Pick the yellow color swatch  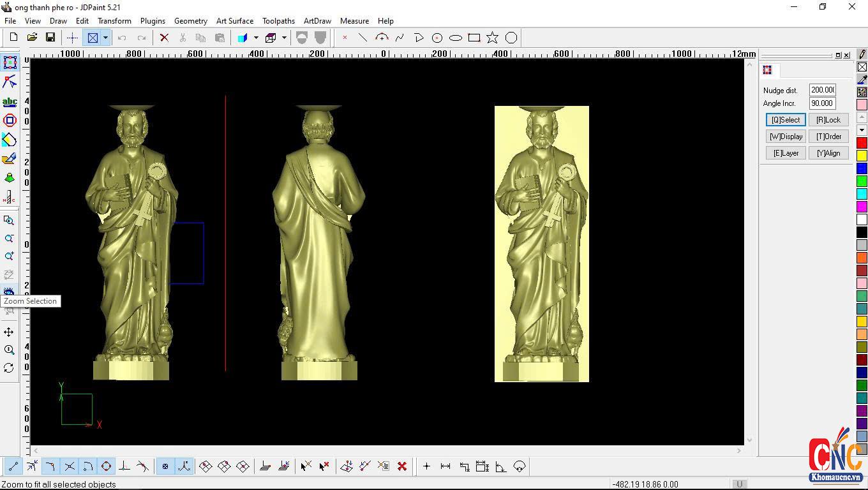[x=862, y=156]
